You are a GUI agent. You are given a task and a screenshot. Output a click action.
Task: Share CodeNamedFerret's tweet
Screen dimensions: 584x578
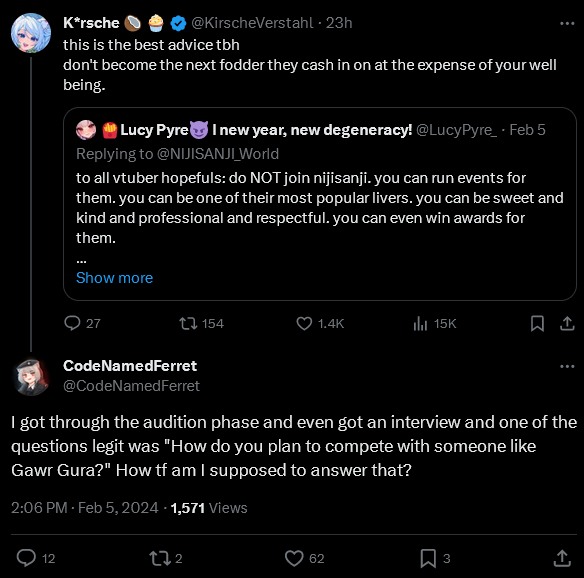(x=562, y=558)
